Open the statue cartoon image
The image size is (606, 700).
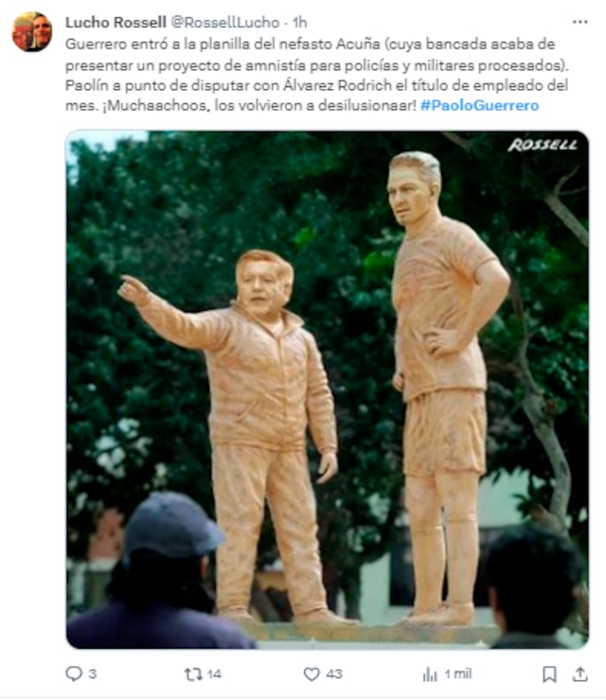coord(327,389)
